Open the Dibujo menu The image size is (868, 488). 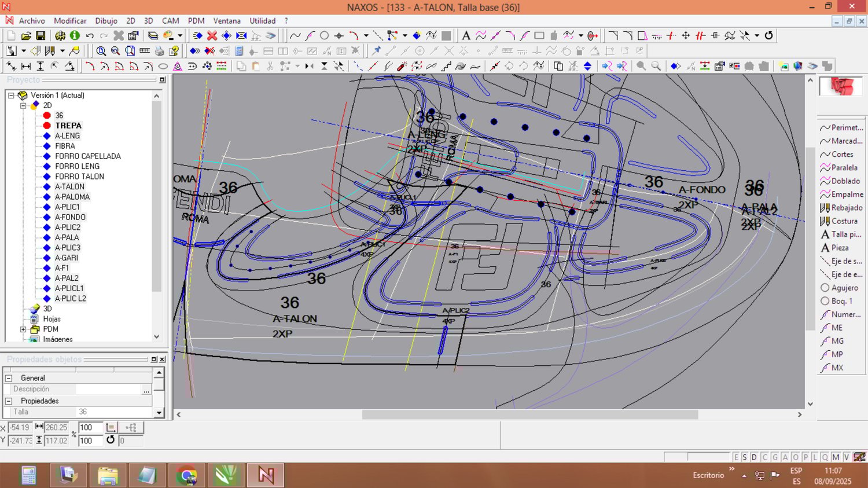[x=106, y=21]
